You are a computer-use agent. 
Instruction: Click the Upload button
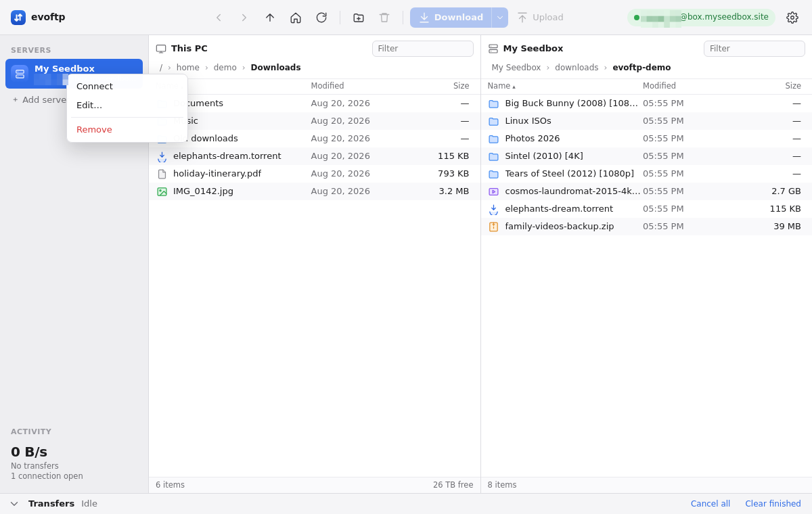click(540, 18)
